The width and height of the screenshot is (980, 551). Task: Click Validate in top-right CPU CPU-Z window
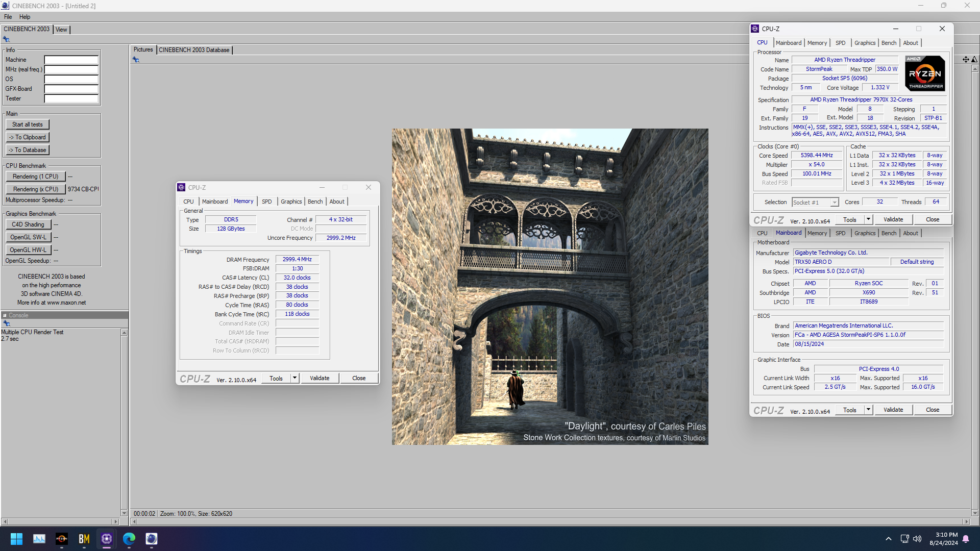click(x=893, y=219)
